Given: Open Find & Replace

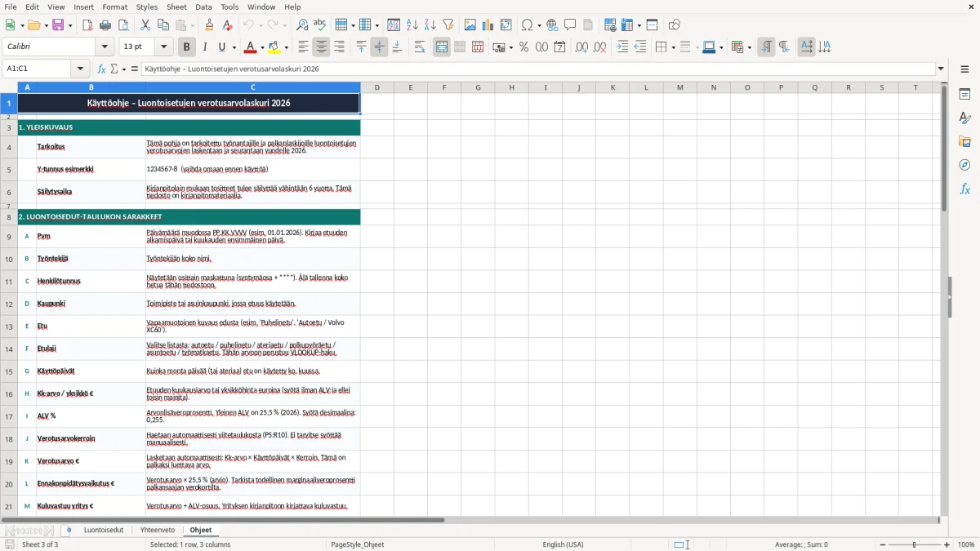Looking at the screenshot, I should (302, 25).
